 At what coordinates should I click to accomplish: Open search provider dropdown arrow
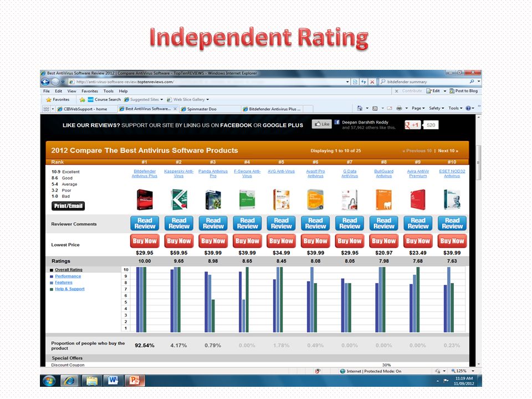pyautogui.click(x=479, y=81)
